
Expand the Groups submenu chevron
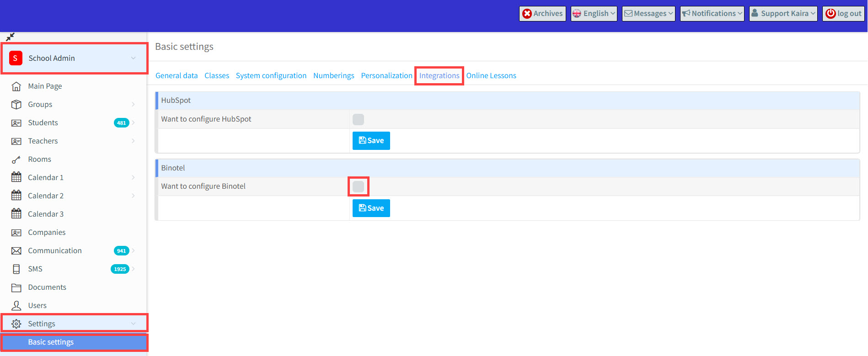(133, 104)
